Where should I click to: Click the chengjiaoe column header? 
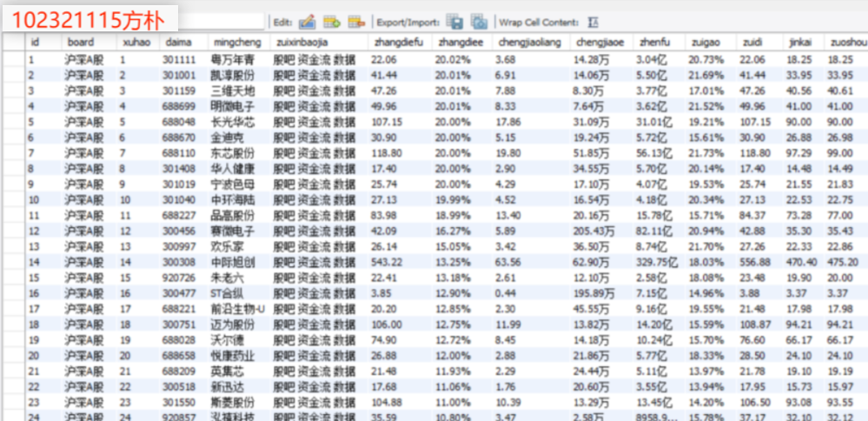[601, 42]
